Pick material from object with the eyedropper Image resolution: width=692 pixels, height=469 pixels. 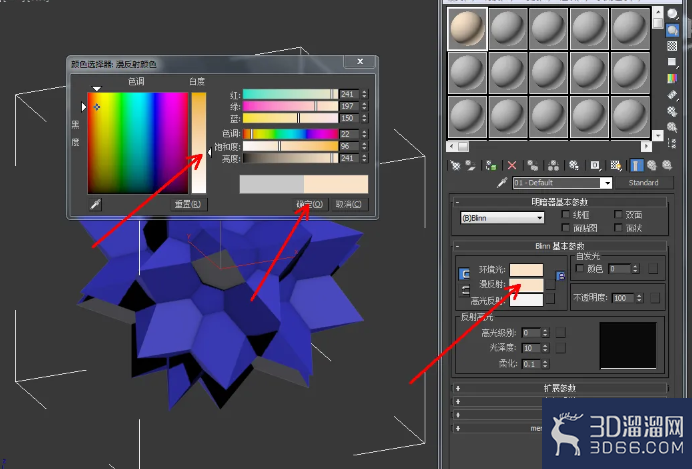pyautogui.click(x=502, y=182)
